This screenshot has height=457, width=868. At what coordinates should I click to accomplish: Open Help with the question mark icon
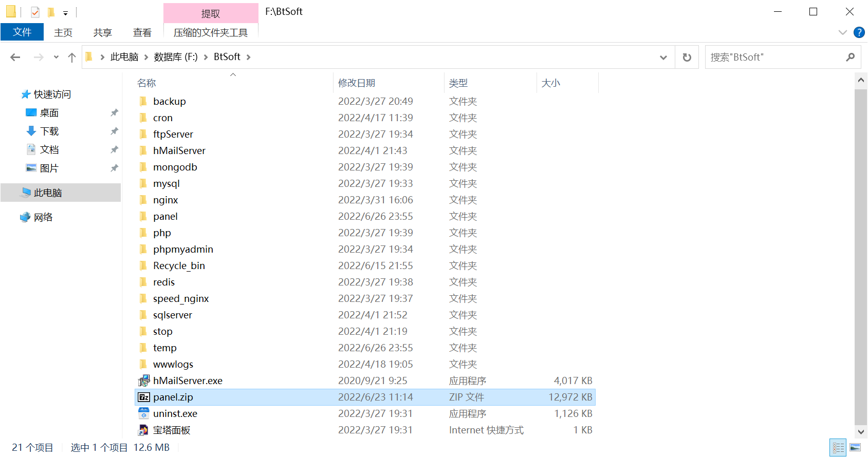point(859,32)
